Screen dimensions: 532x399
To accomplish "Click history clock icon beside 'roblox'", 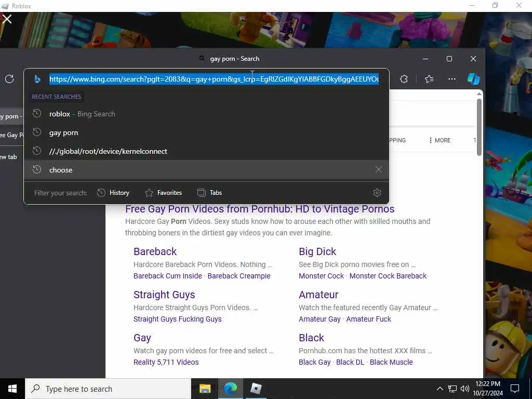I will (x=37, y=113).
